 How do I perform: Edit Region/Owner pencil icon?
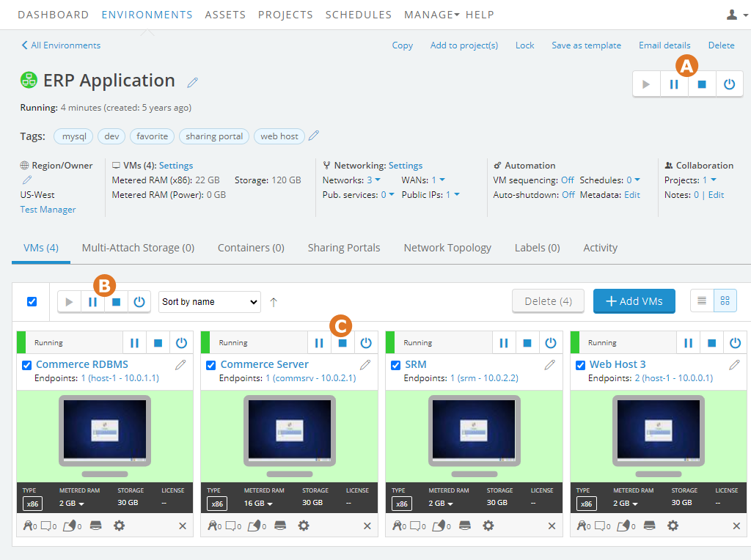coord(27,180)
